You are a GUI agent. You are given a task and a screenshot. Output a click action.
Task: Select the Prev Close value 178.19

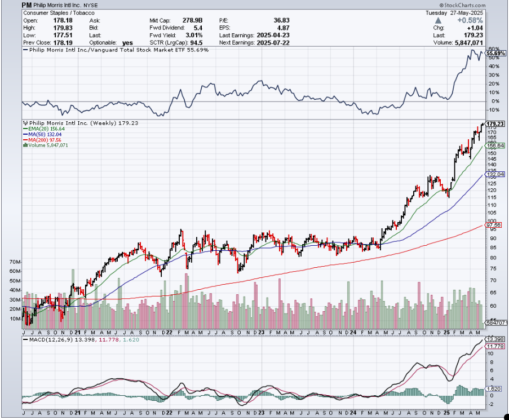[x=63, y=43]
